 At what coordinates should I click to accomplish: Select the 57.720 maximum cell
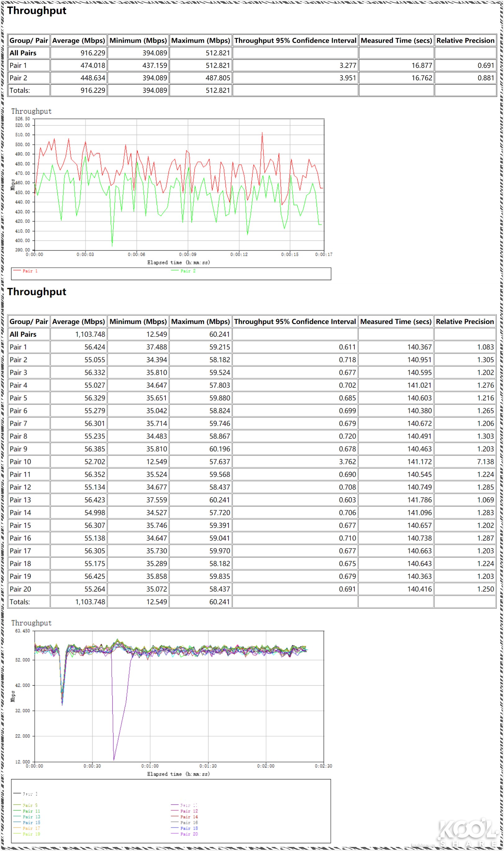tap(201, 512)
